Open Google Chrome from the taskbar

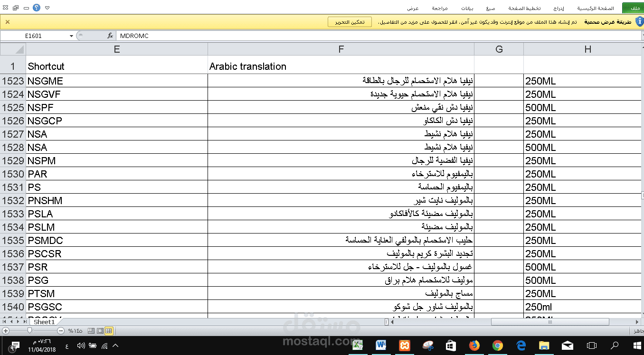pyautogui.click(x=498, y=346)
